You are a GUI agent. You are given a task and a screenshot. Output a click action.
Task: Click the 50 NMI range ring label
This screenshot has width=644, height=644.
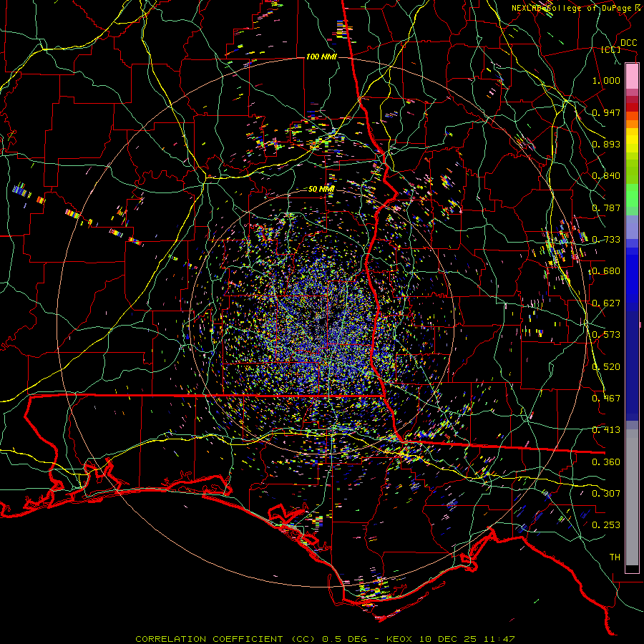click(x=321, y=190)
